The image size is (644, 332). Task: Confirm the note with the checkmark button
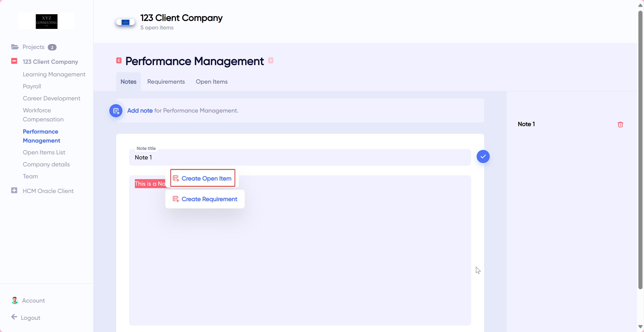483,156
